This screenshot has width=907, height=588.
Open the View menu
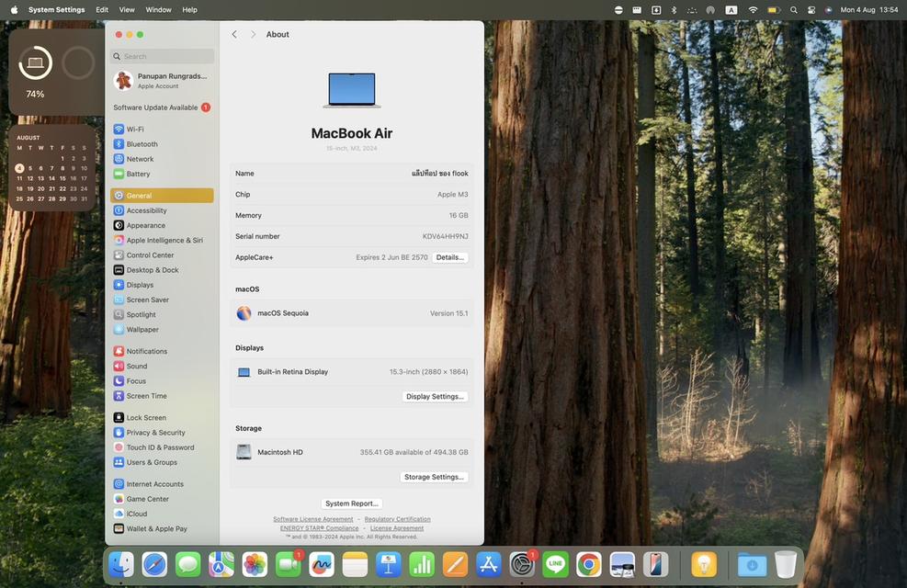tap(127, 10)
